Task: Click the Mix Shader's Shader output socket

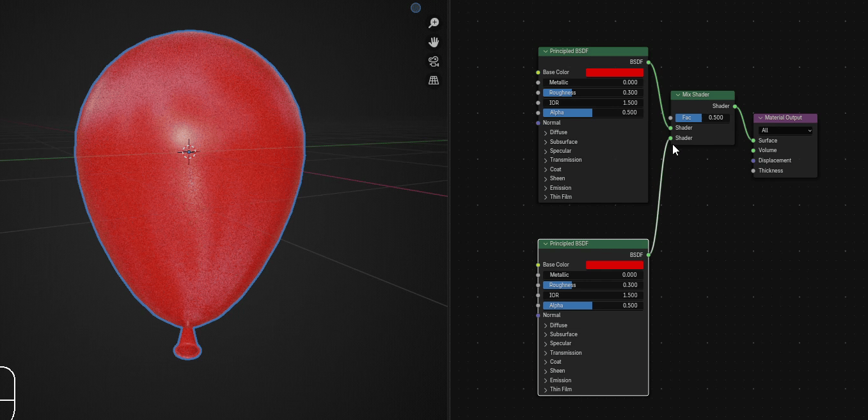Action: pos(734,106)
